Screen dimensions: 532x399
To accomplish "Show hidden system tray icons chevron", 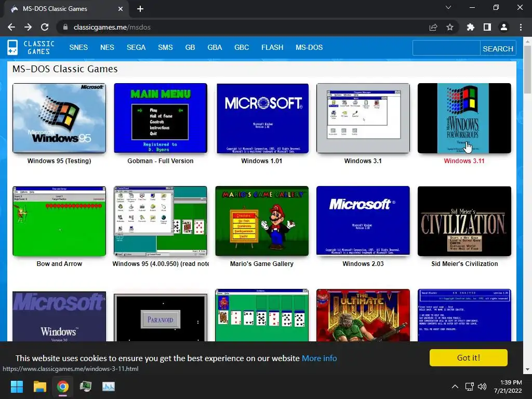I will point(455,387).
